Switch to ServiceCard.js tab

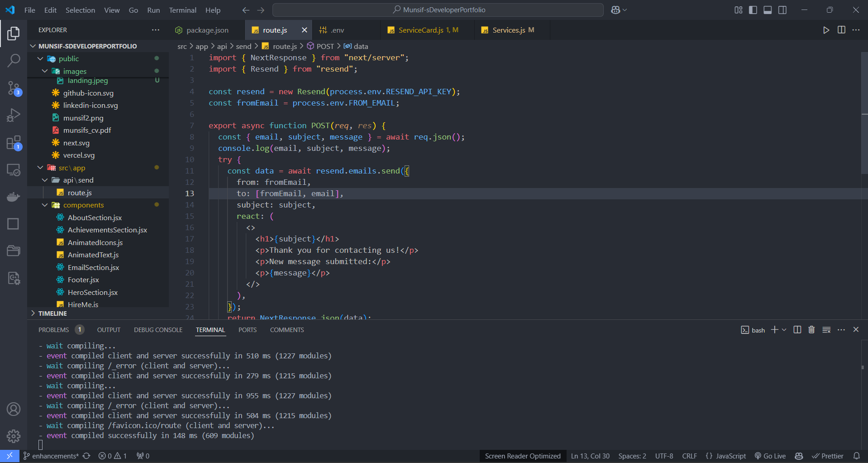pos(428,30)
